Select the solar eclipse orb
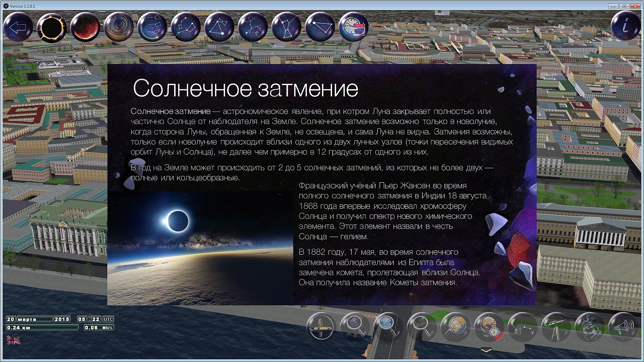Viewport: 644px width, 362px height. (51, 27)
